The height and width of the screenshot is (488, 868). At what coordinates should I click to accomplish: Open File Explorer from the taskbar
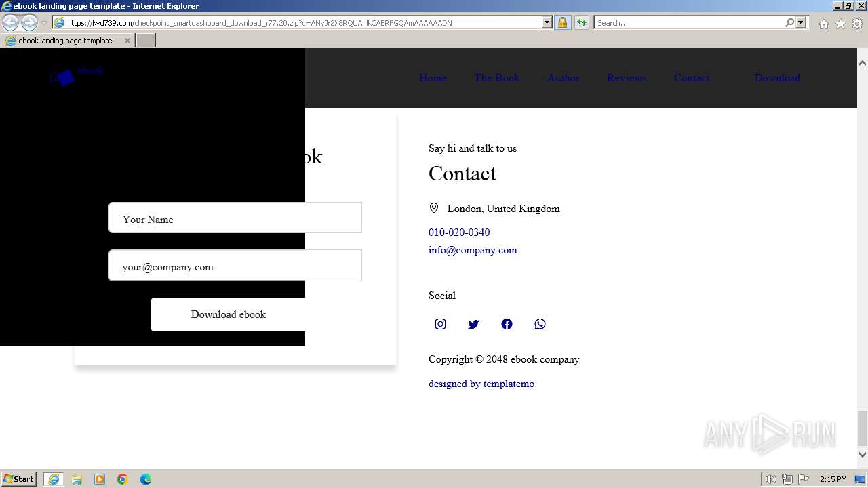pos(77,479)
